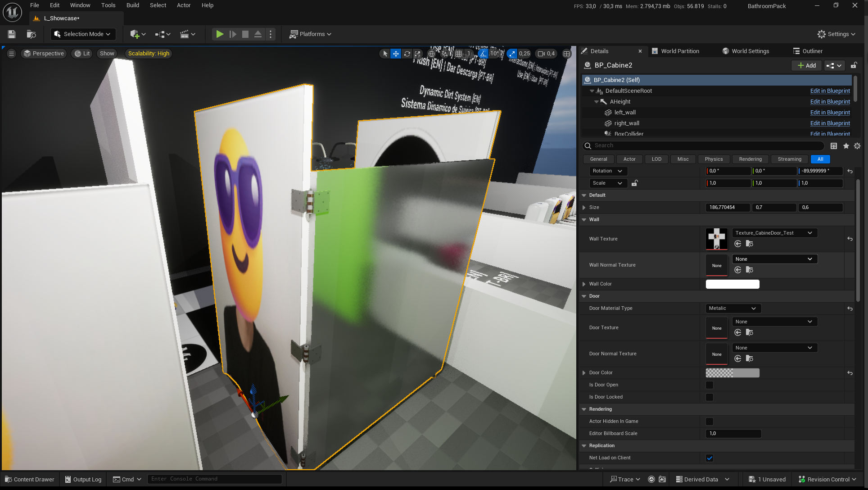
Task: Click browse-to-asset icon under Wall Texture
Action: point(749,244)
